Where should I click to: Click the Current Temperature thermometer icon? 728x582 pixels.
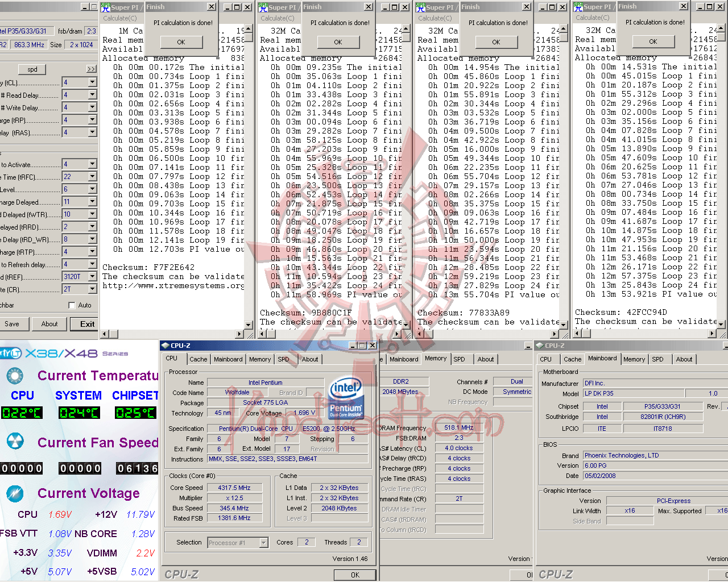pyautogui.click(x=15, y=376)
